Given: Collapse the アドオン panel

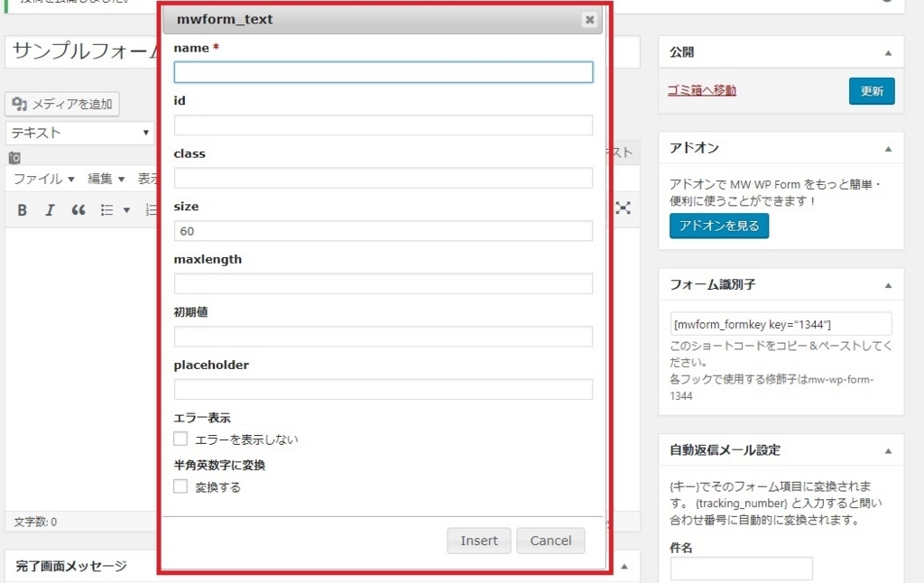Looking at the screenshot, I should click(x=889, y=147).
